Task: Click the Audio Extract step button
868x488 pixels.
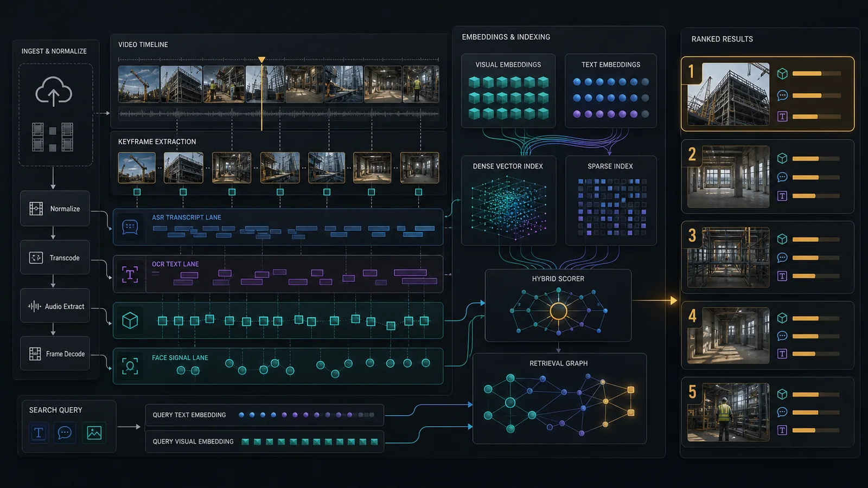Action: [x=55, y=306]
